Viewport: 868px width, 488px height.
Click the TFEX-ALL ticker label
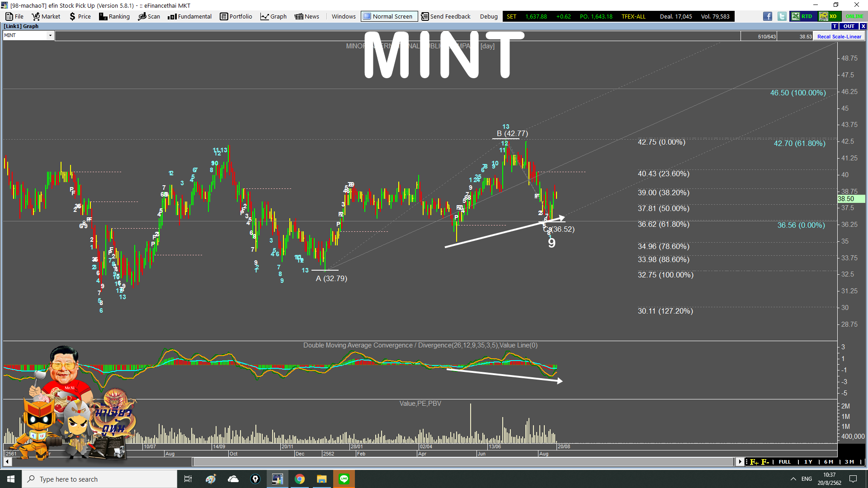633,16
